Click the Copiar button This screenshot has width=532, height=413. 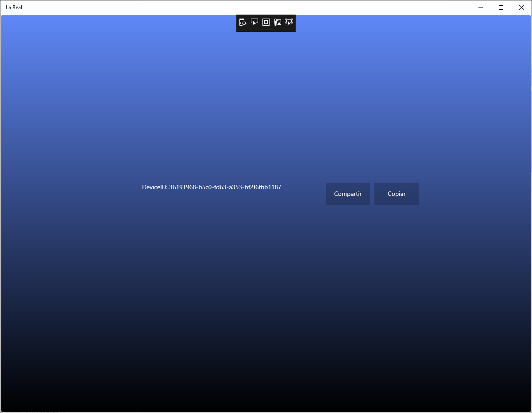click(397, 194)
